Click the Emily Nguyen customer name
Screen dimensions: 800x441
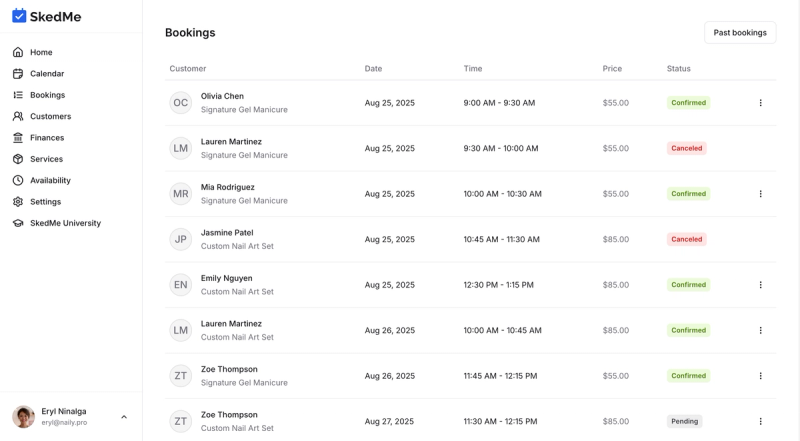click(227, 278)
